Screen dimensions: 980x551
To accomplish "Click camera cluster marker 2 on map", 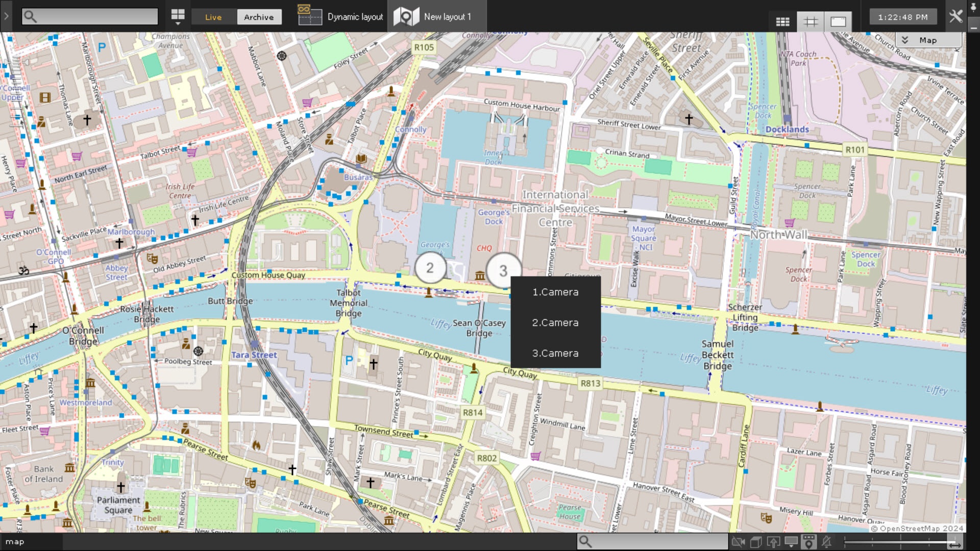I will click(x=430, y=268).
